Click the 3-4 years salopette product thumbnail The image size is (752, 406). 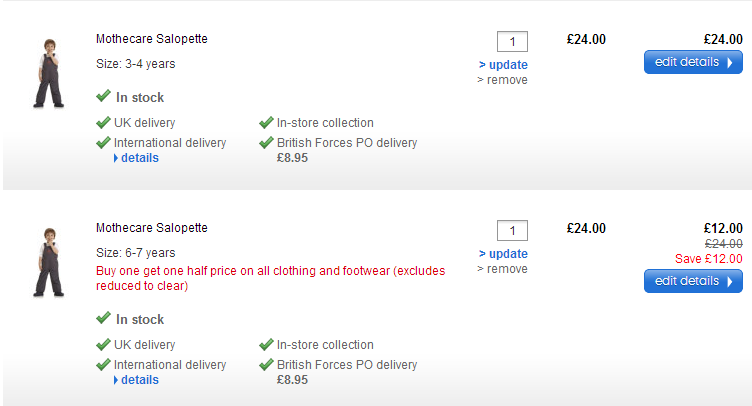[47, 73]
